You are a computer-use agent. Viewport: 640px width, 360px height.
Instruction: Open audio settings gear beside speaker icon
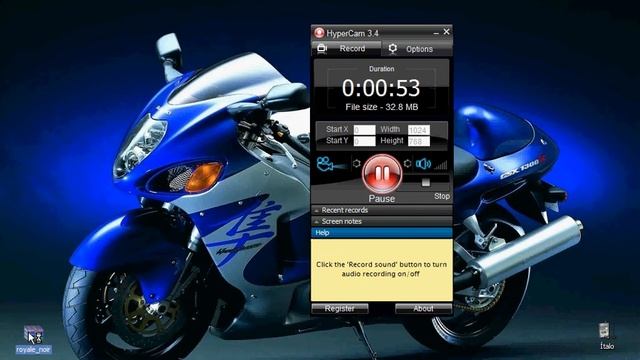[x=407, y=164]
